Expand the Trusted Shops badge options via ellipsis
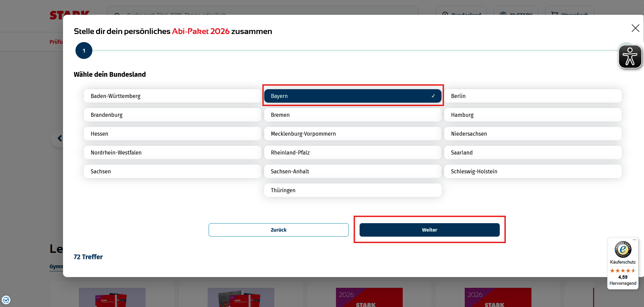Viewport: 644px width, 307px height. [x=635, y=240]
